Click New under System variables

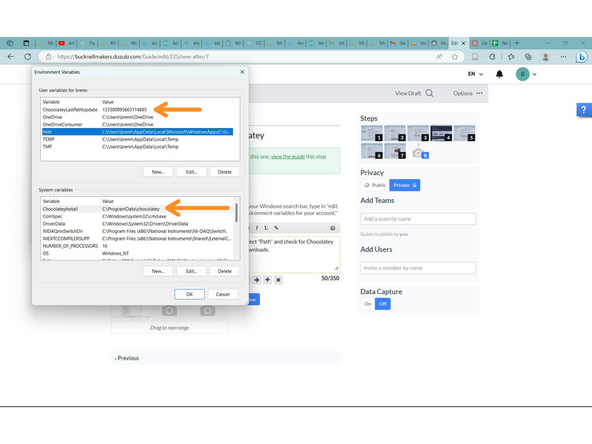pyautogui.click(x=158, y=271)
